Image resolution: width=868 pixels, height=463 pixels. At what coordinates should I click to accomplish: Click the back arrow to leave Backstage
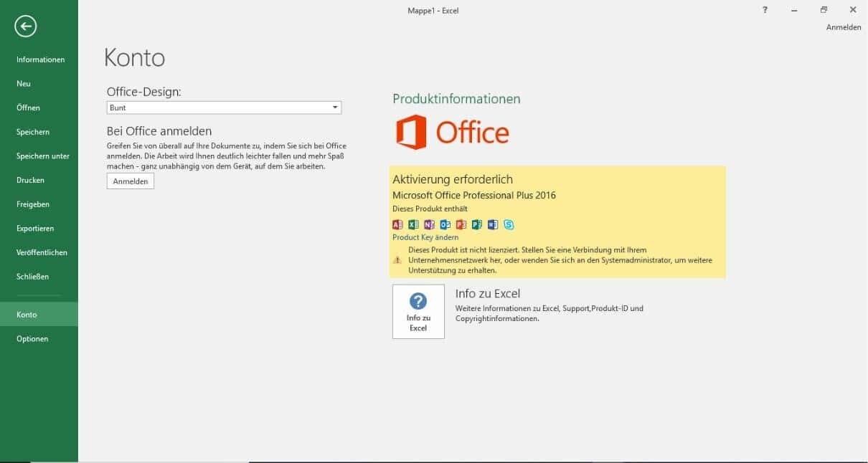(26, 27)
